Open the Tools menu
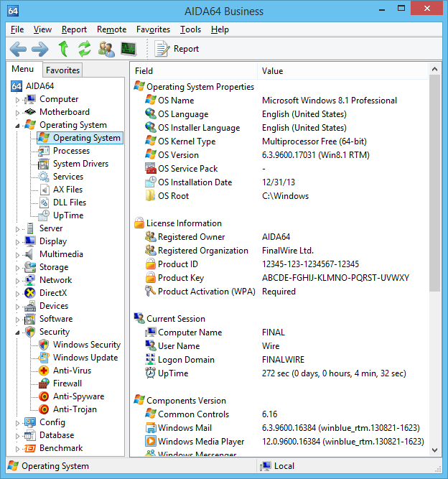Screen dimensions: 448x479 point(190,29)
